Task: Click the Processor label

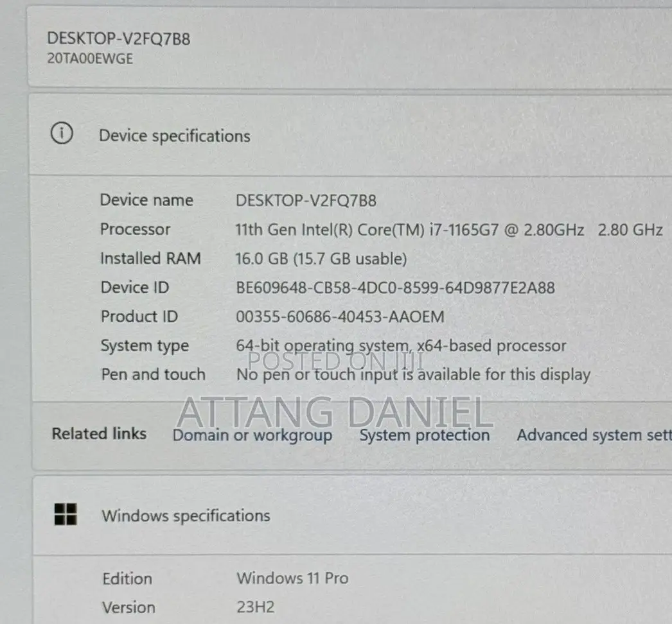Action: click(135, 230)
